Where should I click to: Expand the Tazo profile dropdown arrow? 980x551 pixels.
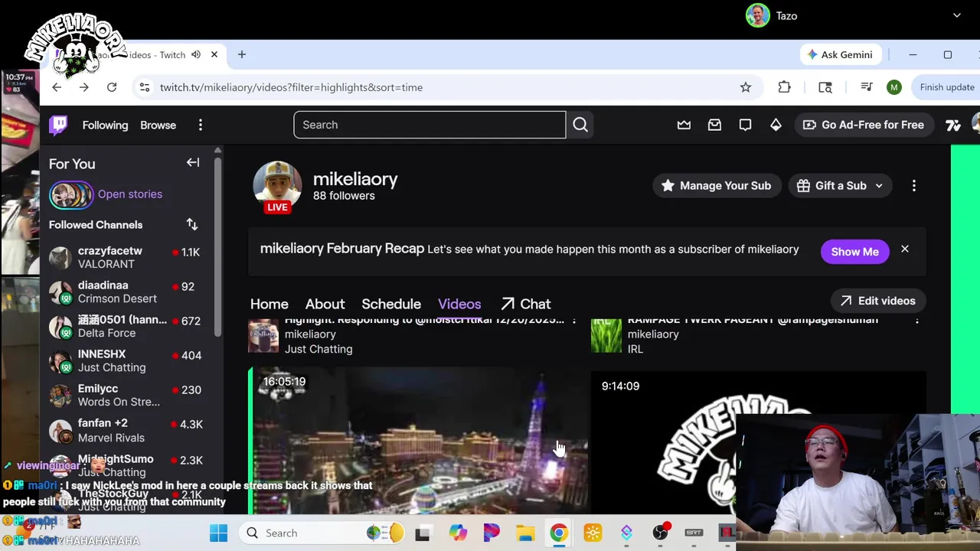pos(956,15)
